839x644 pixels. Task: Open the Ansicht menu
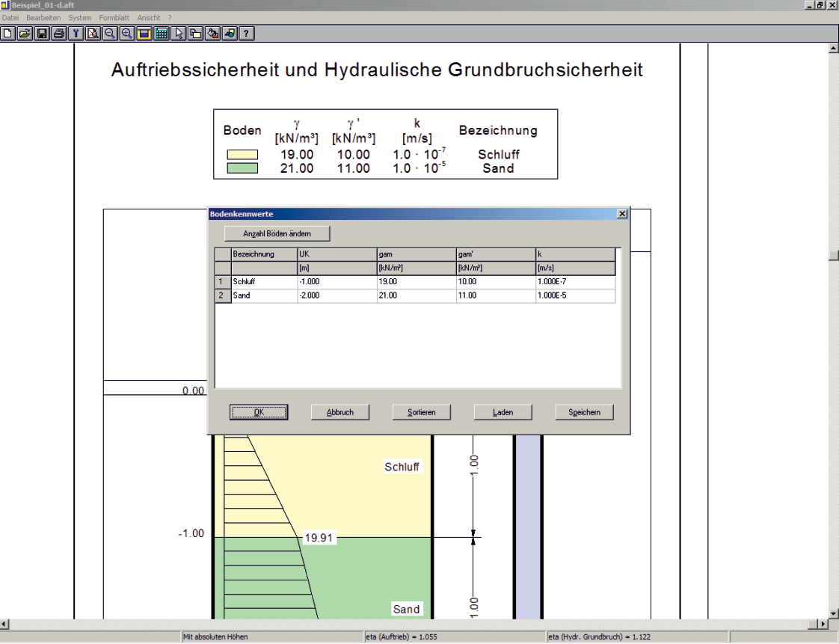click(x=149, y=17)
